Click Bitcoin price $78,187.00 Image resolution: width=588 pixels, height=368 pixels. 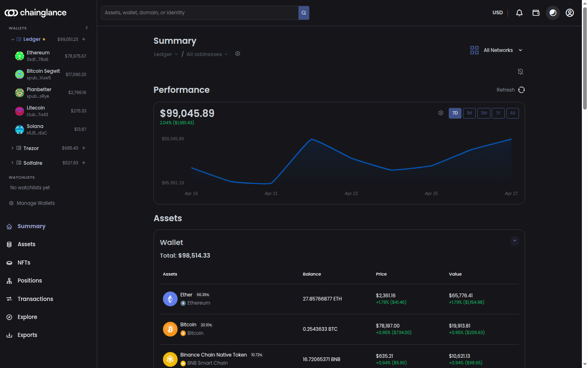(x=388, y=326)
